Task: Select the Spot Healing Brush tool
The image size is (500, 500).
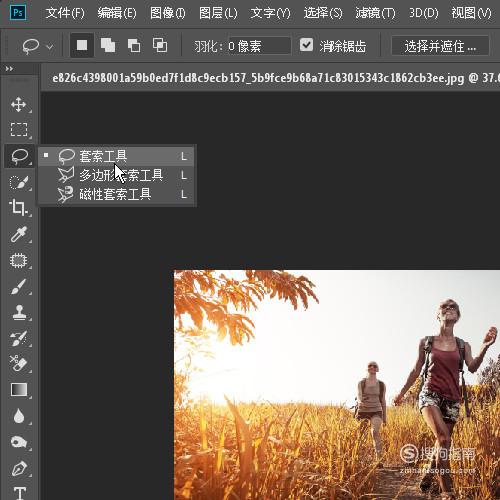Action: tap(19, 260)
